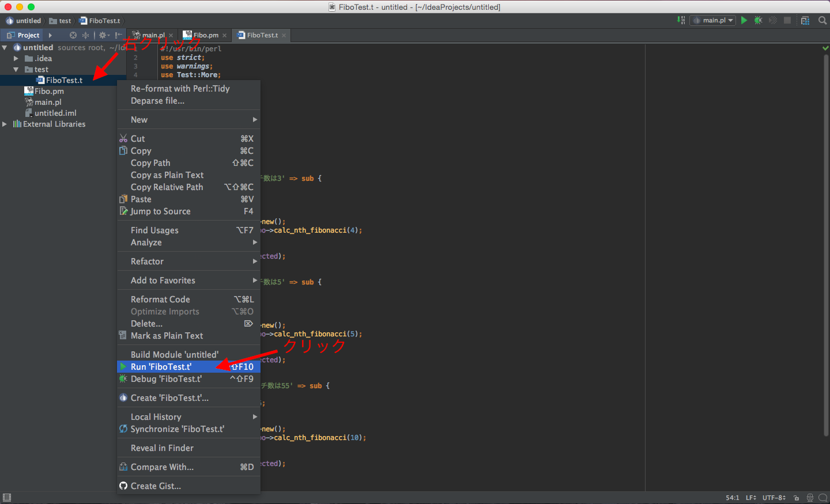Choose Debug 'FiboTest.t' menu entry

click(x=166, y=379)
